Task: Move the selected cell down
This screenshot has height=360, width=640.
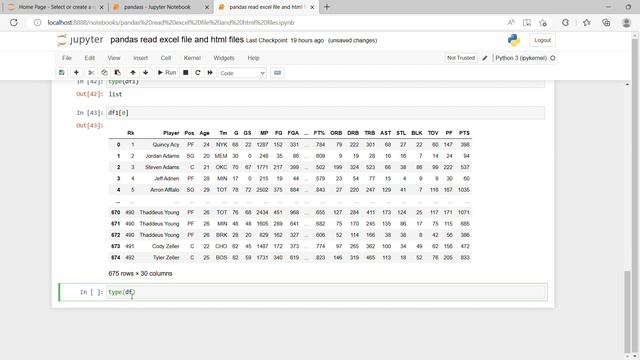Action: pyautogui.click(x=146, y=73)
